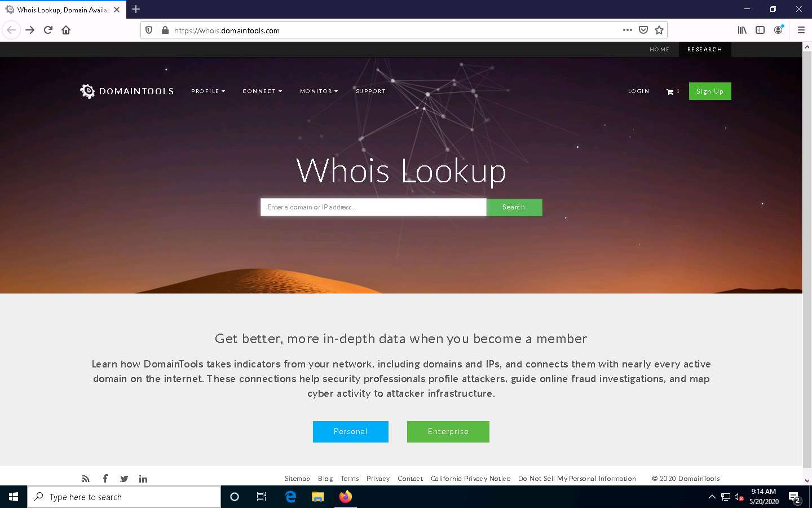812x508 pixels.
Task: Close the Whois Lookup tab
Action: pos(117,10)
